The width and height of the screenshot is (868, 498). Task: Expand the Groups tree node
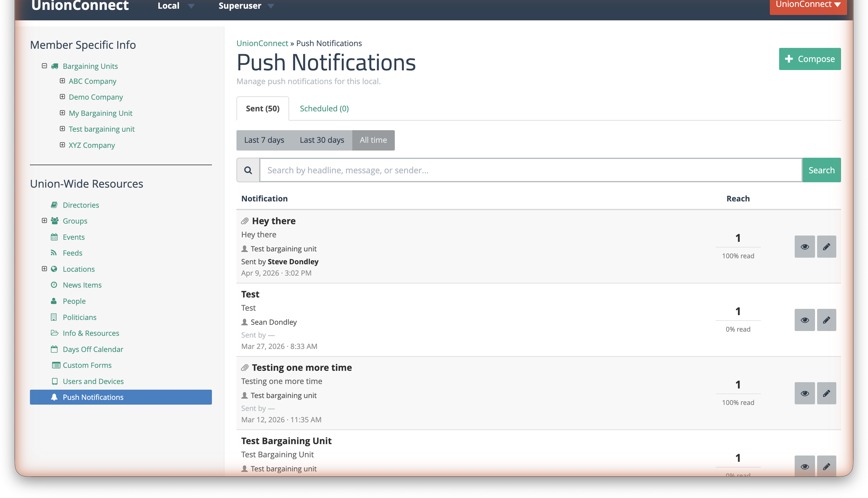pos(45,221)
